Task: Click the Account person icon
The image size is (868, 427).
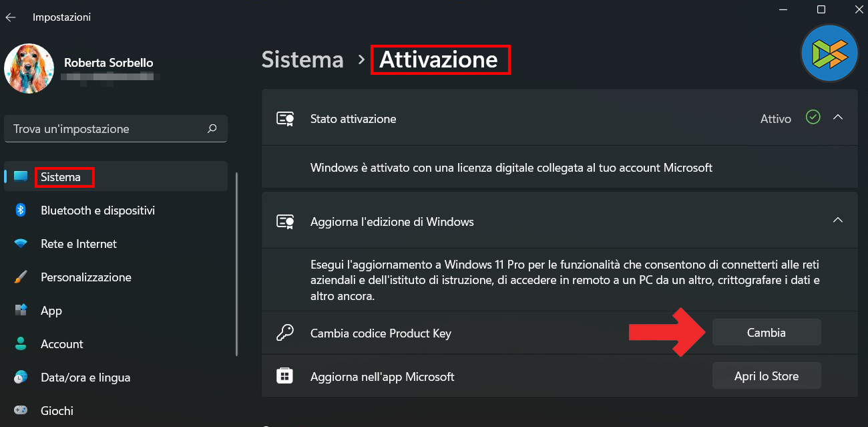Action: coord(21,344)
